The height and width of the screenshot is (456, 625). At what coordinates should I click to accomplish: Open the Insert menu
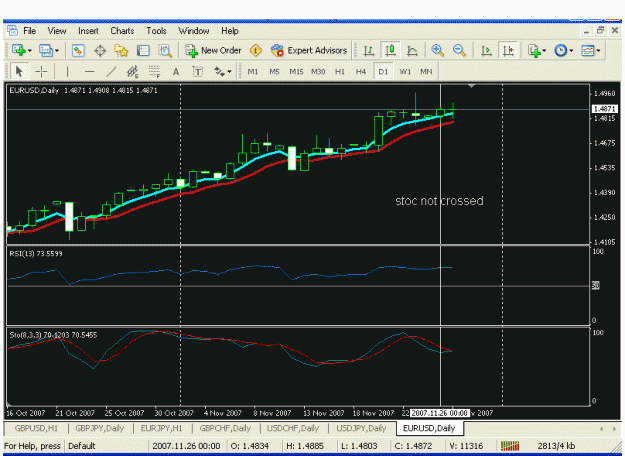point(88,31)
